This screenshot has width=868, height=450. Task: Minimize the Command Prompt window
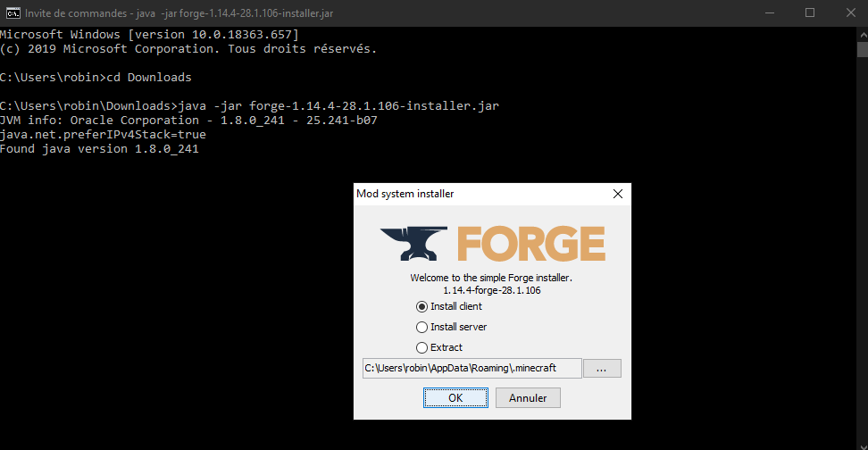click(x=769, y=12)
